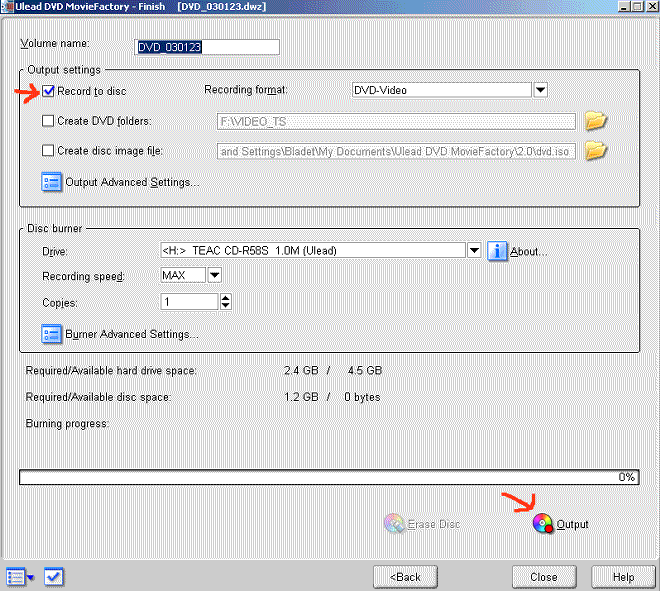660x591 pixels.
Task: Click the F:\VIDEO_TS path field
Action: point(396,122)
